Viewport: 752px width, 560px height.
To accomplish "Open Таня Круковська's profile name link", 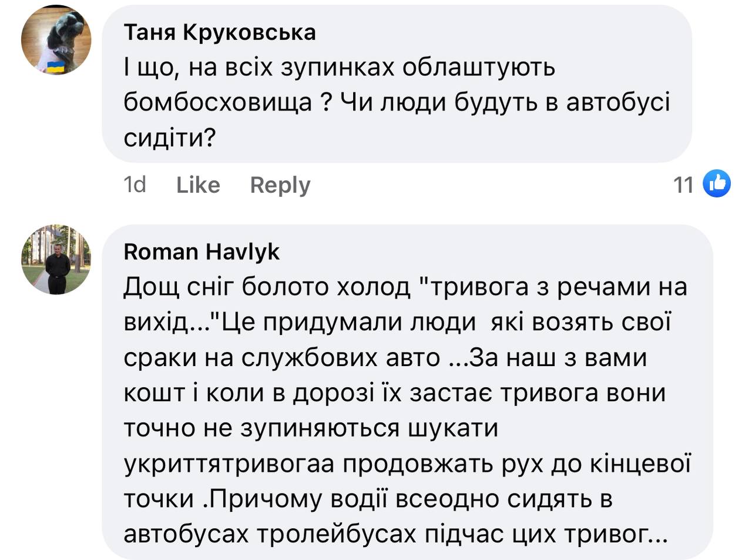I will tap(219, 32).
